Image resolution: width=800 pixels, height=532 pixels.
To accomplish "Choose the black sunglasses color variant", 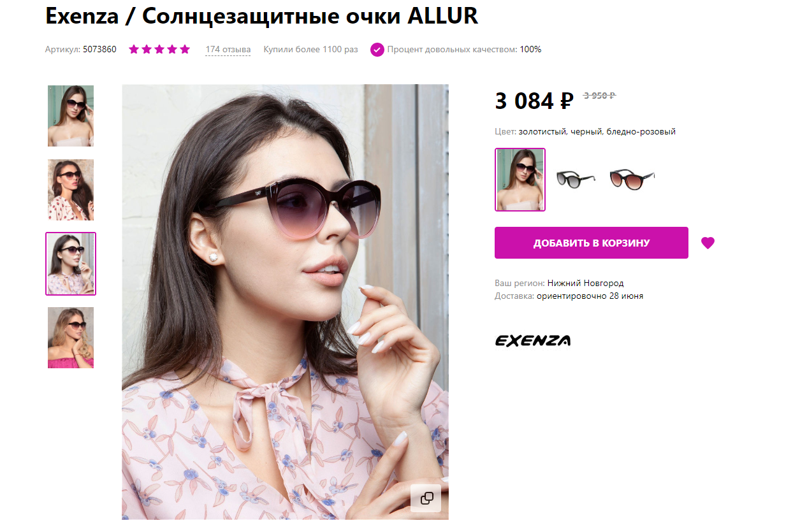I will click(576, 179).
